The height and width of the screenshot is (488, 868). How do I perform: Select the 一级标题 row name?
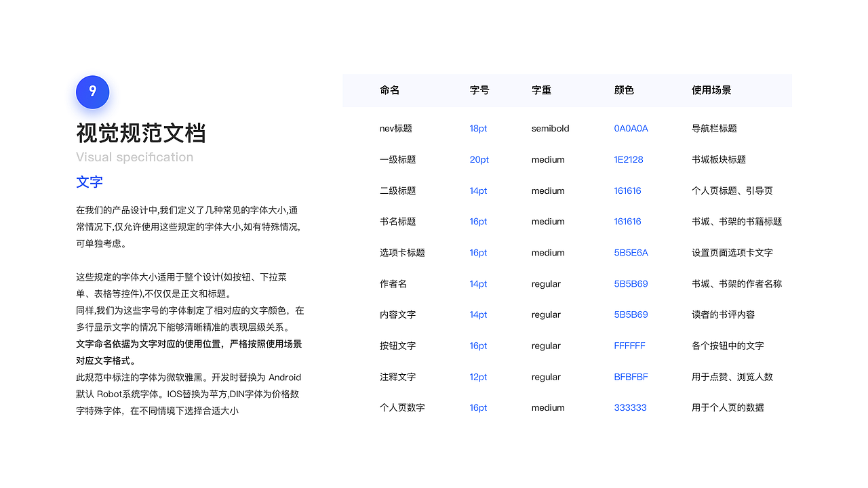[x=398, y=159]
